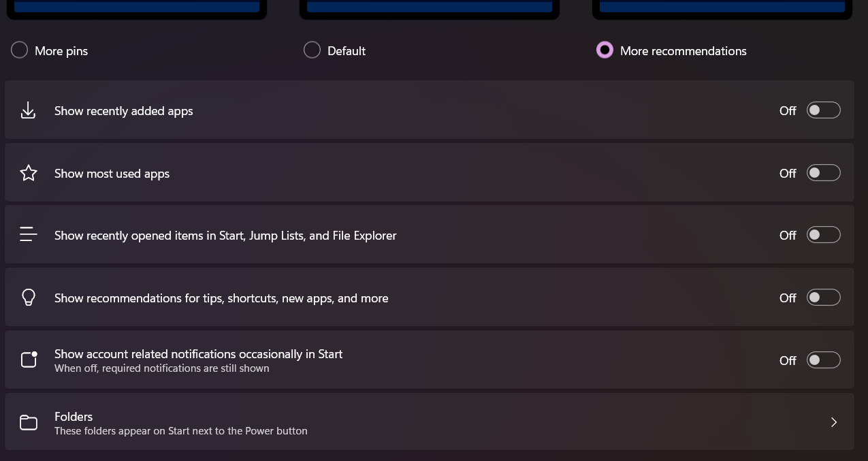Enable Show most used apps switch

(823, 173)
